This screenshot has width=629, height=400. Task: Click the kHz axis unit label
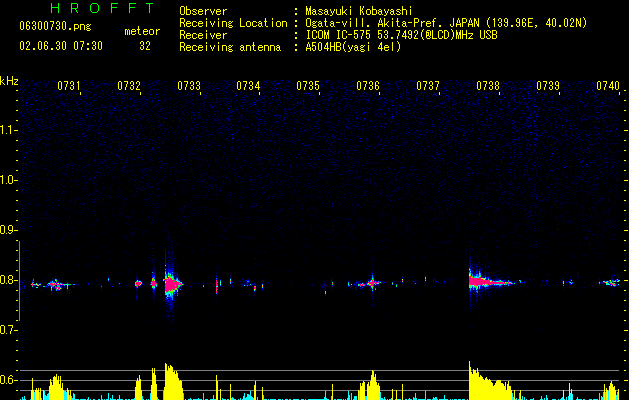(x=9, y=81)
